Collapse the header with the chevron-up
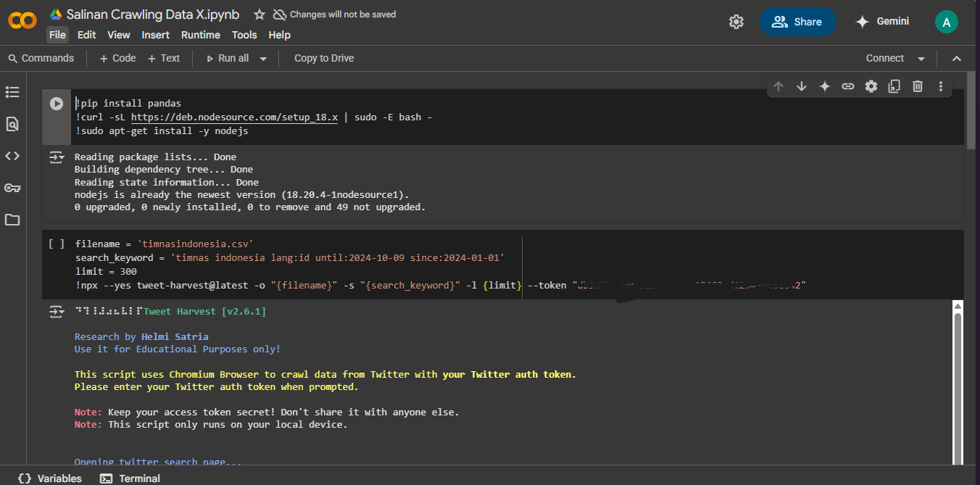The width and height of the screenshot is (980, 485). point(956,59)
